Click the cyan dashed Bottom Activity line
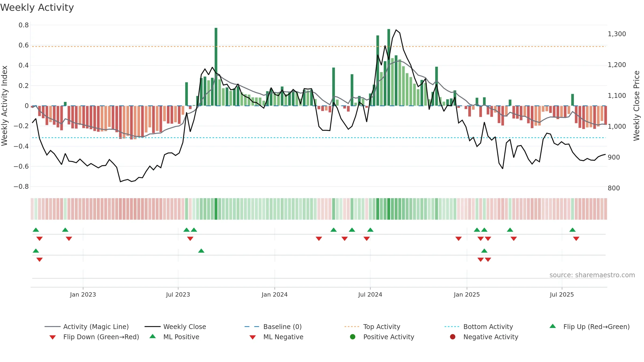The height and width of the screenshot is (362, 644). pos(319,138)
